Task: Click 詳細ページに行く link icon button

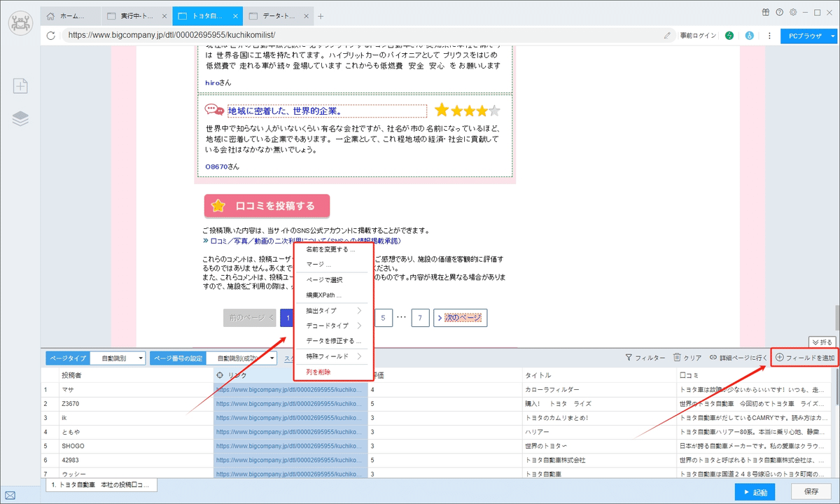Action: pyautogui.click(x=738, y=358)
